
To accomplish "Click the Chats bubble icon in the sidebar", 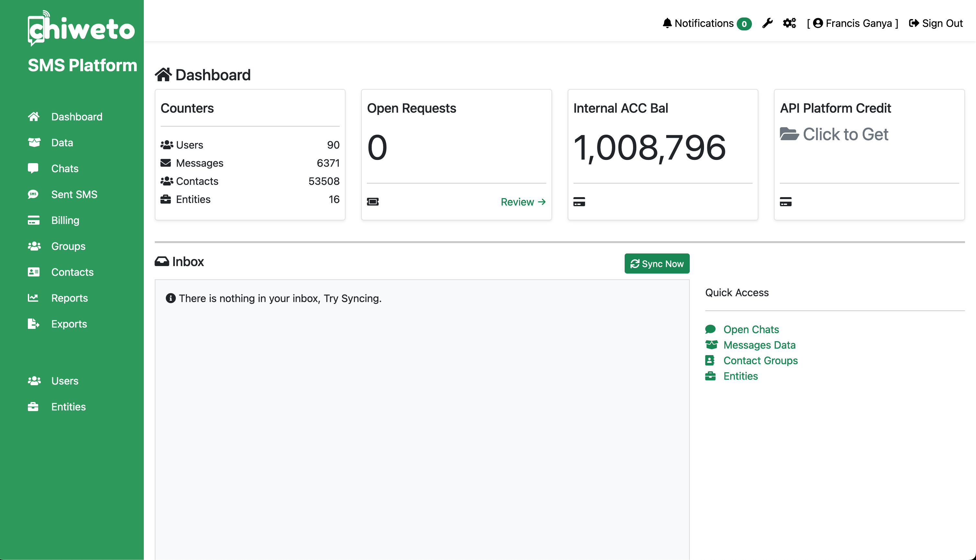I will [x=33, y=168].
